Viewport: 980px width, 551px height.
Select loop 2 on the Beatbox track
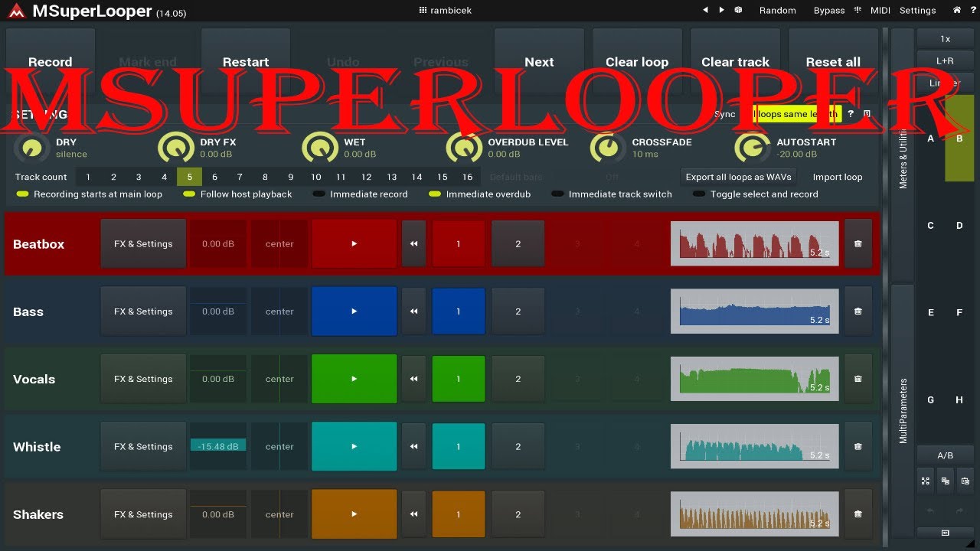pos(518,243)
